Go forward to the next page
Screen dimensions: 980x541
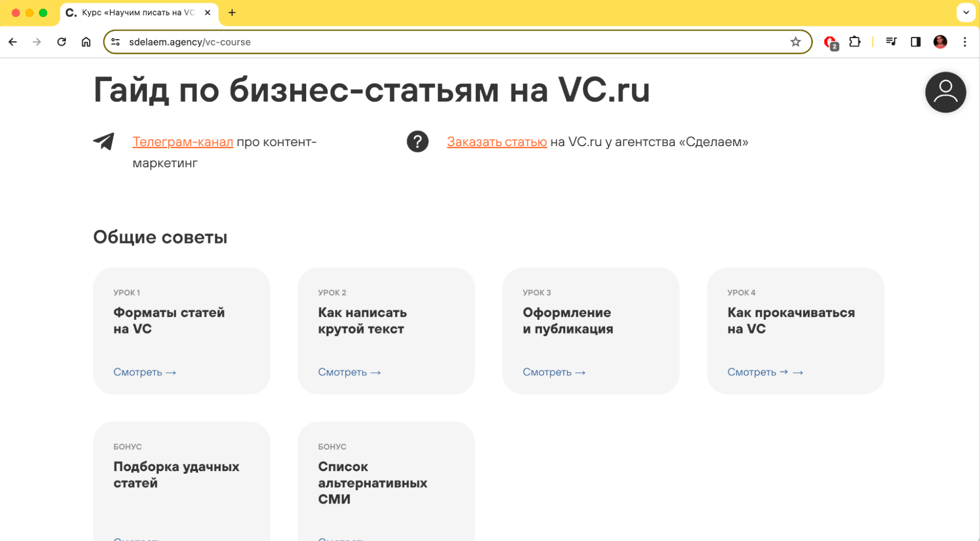click(37, 42)
